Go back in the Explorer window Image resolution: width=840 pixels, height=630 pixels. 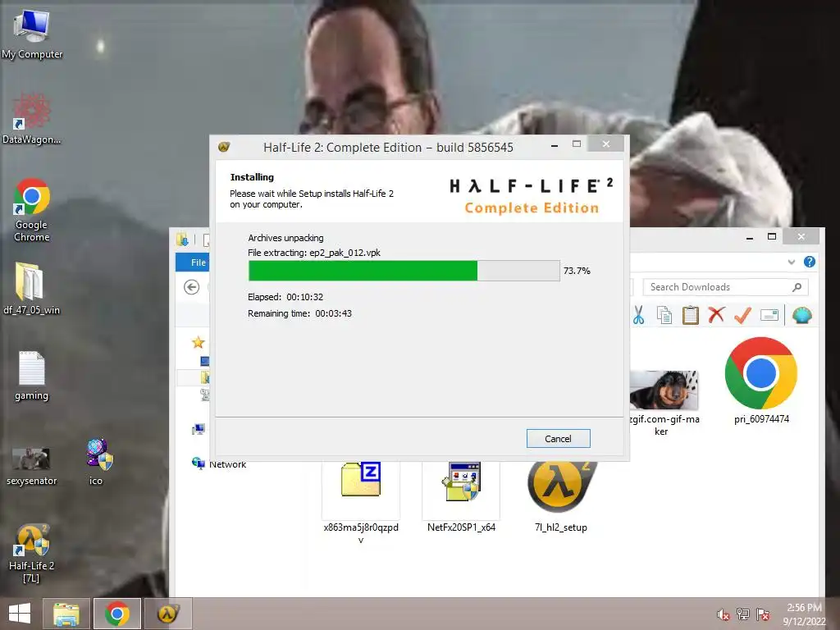coord(191,287)
